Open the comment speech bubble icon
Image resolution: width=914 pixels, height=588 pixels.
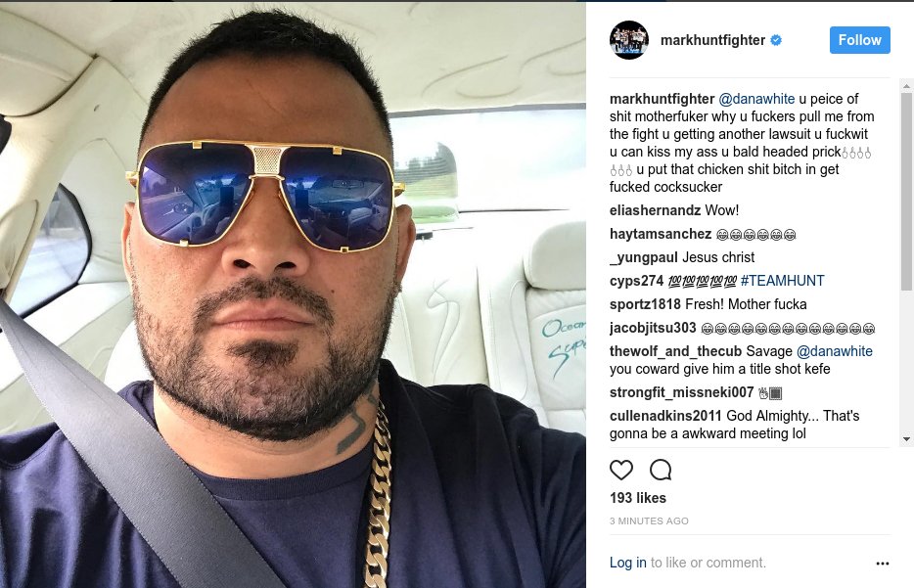coord(661,470)
